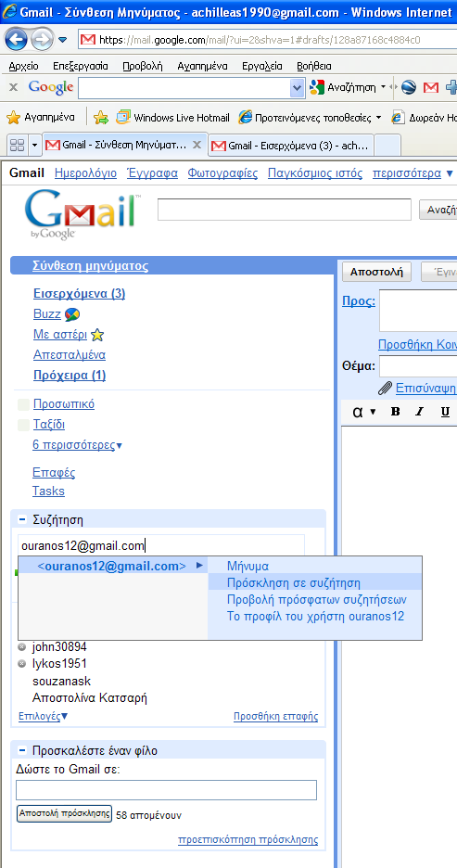Open the Παγκόσμιος ιστός link
457x868 pixels.
pos(315,173)
